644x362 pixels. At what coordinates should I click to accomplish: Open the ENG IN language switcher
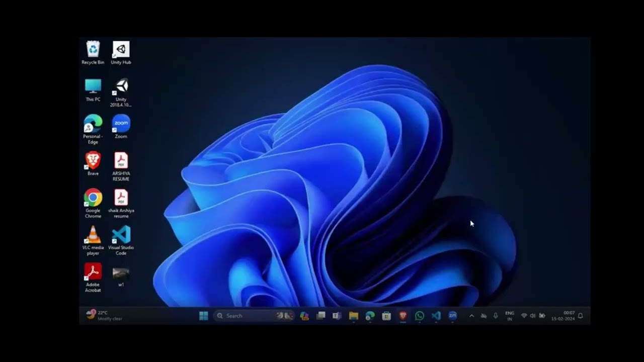click(510, 316)
